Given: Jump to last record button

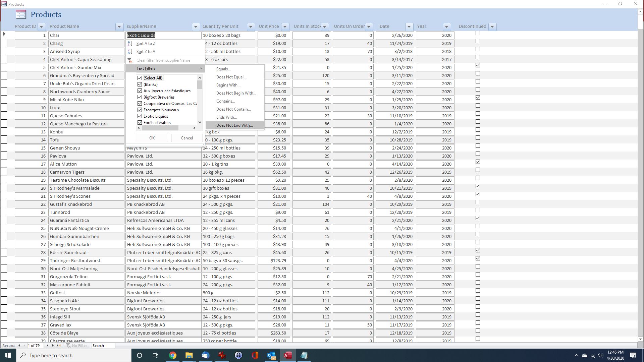Looking at the screenshot, I should 53,346.
